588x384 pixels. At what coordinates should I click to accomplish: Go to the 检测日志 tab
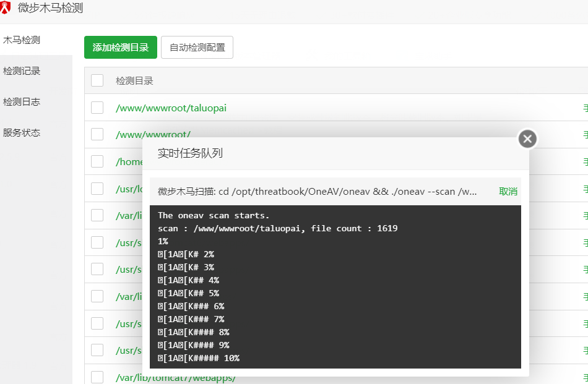point(22,102)
